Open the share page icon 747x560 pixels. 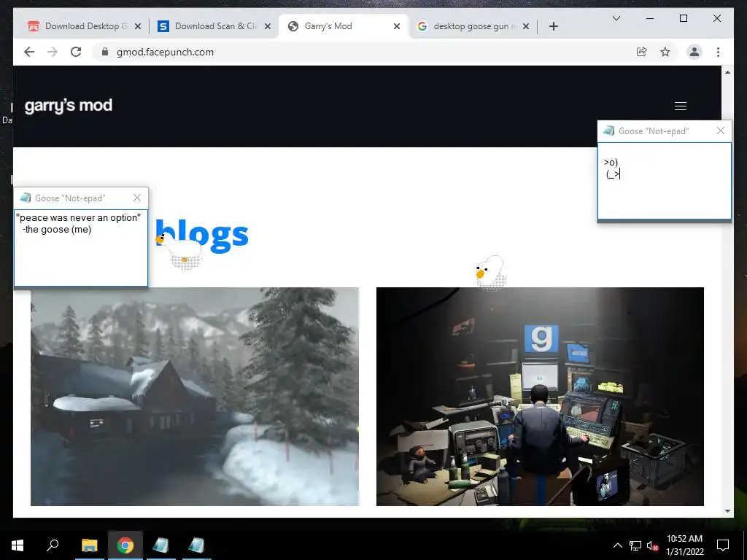(642, 52)
